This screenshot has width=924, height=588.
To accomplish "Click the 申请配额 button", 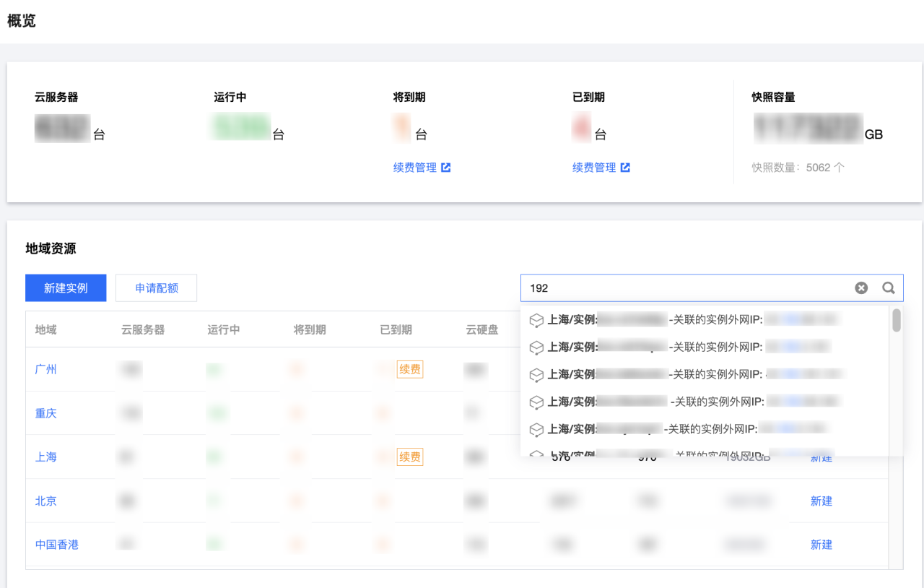I will (156, 287).
